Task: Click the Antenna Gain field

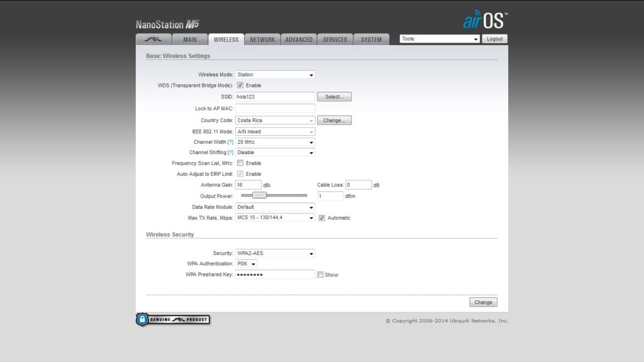Action: pyautogui.click(x=248, y=185)
